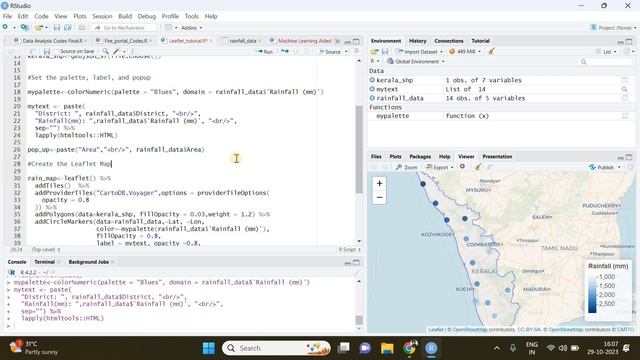Open the Session menu

tap(102, 16)
